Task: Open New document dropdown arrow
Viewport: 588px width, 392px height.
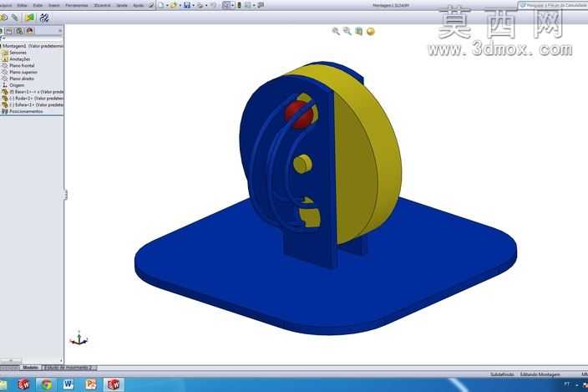Action: coord(167,6)
